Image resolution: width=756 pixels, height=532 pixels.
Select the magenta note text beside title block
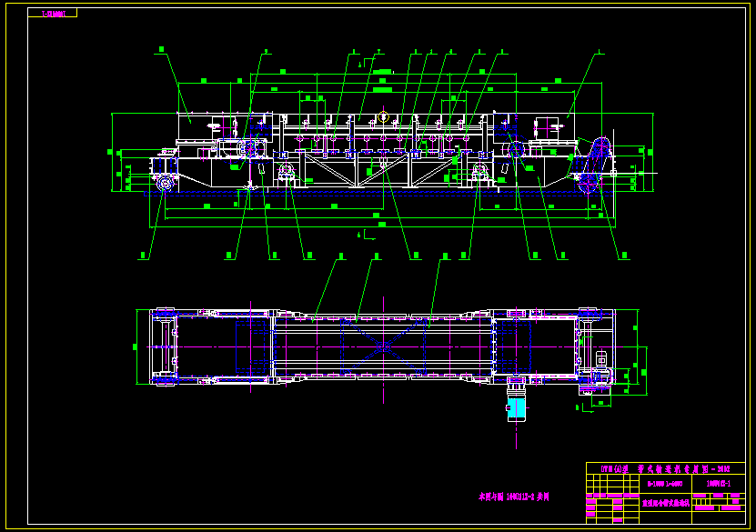pyautogui.click(x=513, y=497)
